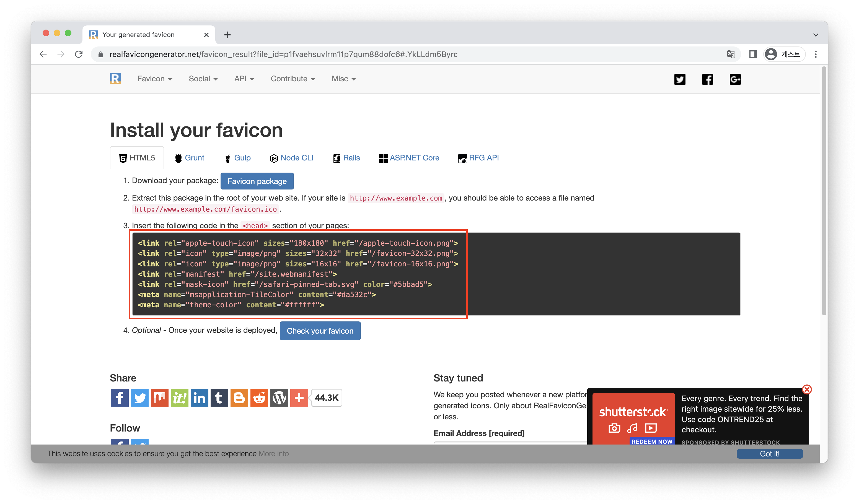
Task: View site security lock info
Action: click(100, 54)
